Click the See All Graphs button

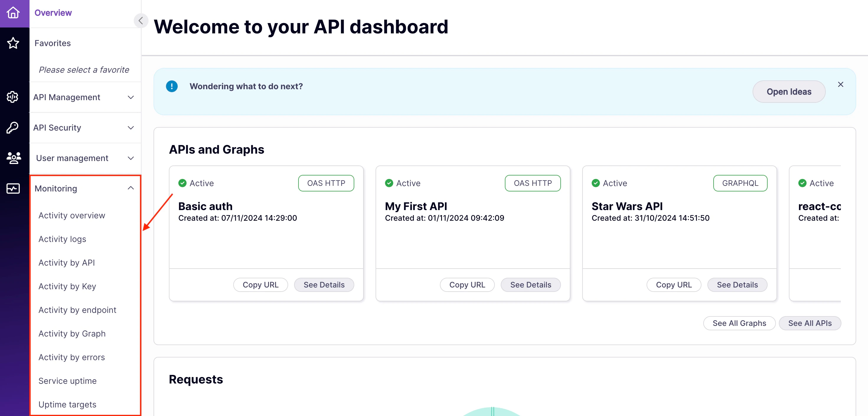click(x=739, y=323)
